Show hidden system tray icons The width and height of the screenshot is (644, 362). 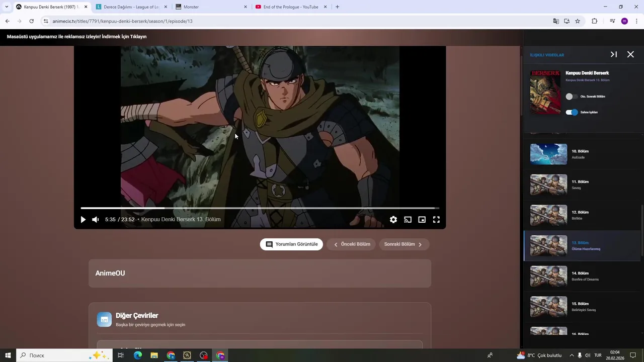[x=572, y=355]
